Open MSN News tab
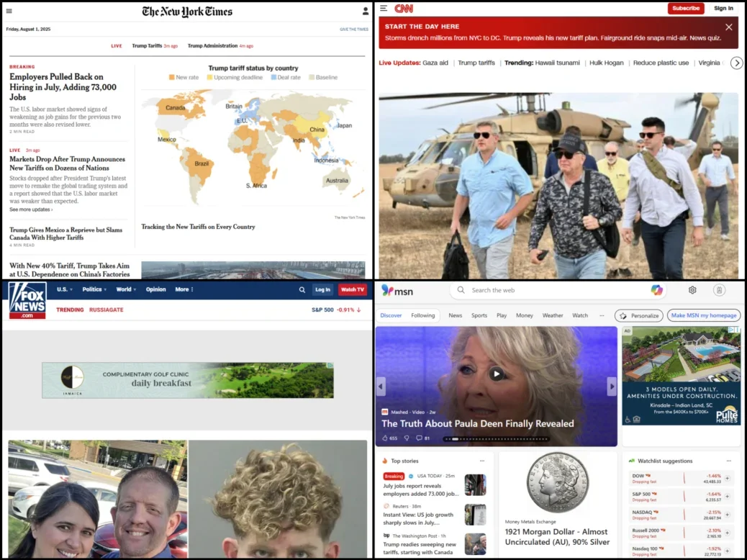 point(456,315)
